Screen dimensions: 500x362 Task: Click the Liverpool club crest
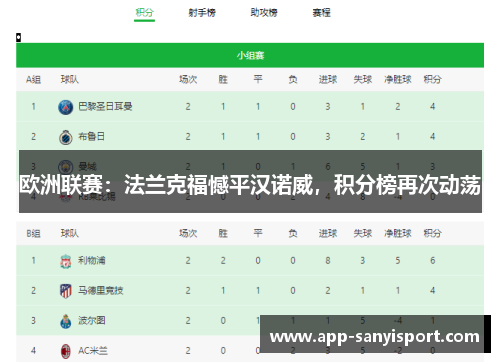coord(66,261)
